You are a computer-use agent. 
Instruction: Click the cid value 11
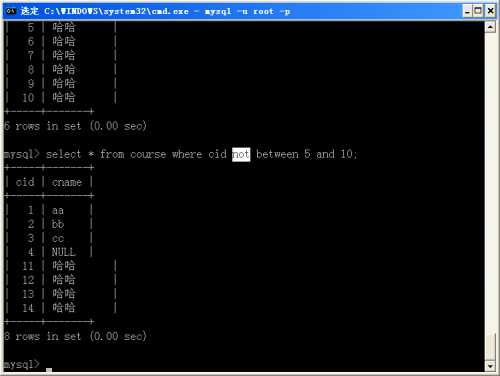point(28,266)
